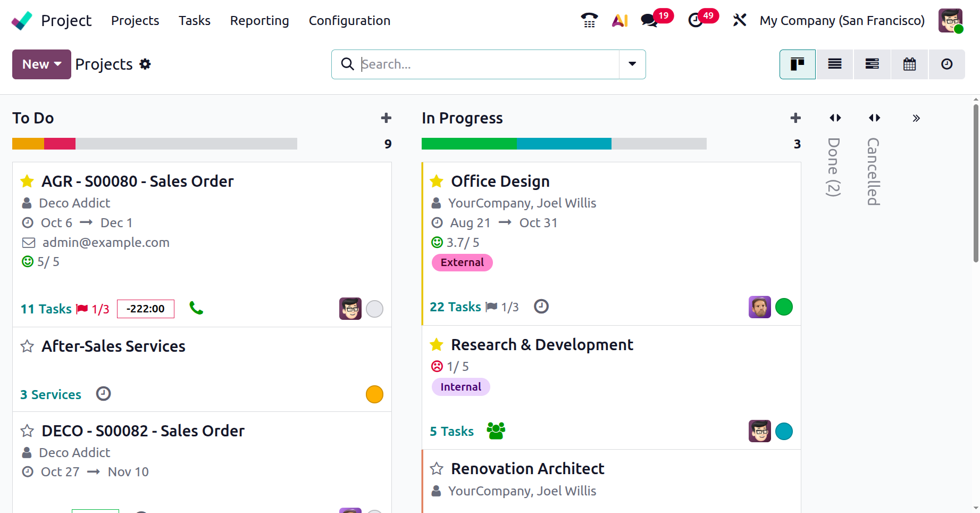Click the debug tools wrench icon
The image size is (980, 513).
(740, 20)
